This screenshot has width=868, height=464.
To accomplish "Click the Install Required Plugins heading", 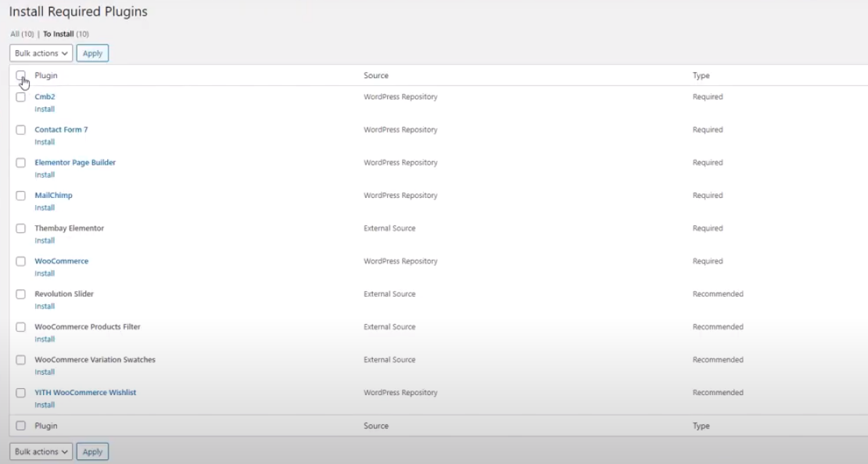I will (x=78, y=12).
